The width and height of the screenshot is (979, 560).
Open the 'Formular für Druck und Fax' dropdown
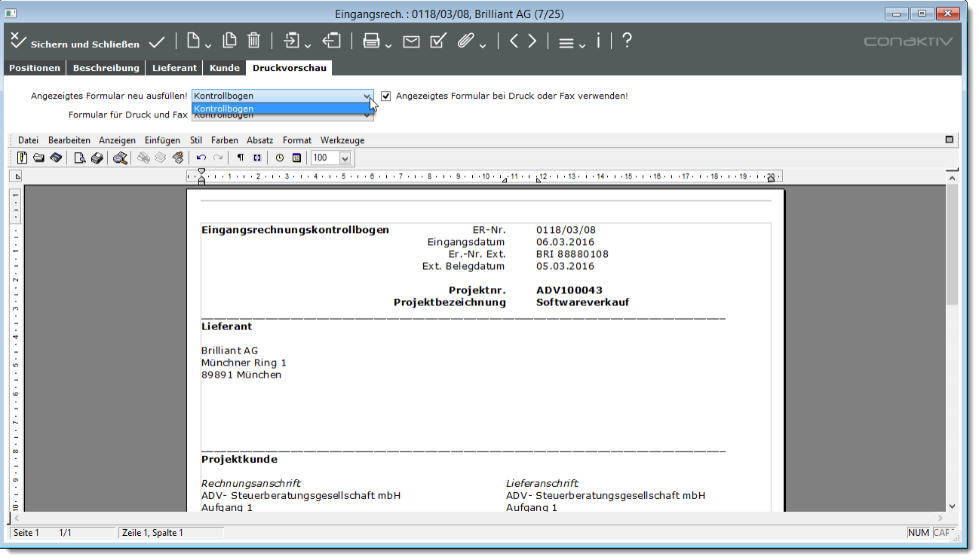pos(367,115)
